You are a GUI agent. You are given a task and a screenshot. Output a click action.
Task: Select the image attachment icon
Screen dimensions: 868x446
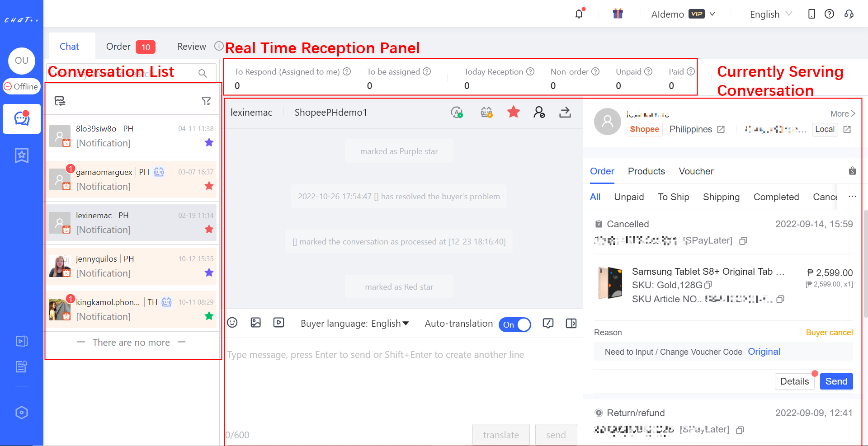(256, 323)
